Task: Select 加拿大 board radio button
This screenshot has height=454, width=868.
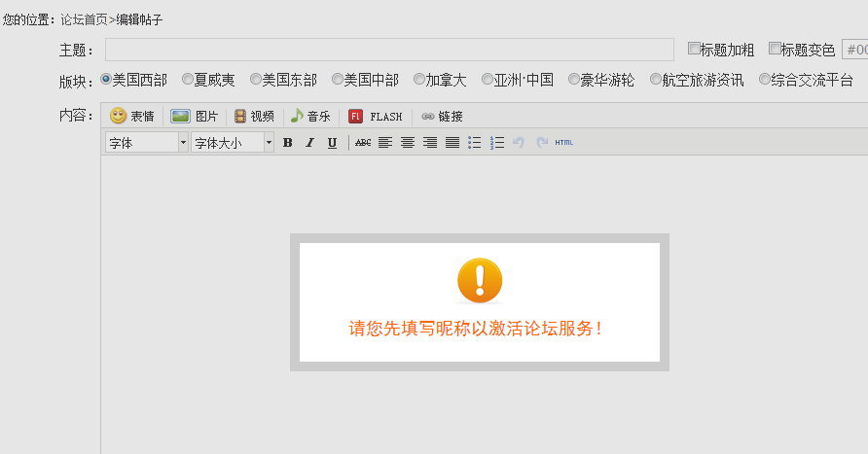Action: [x=419, y=79]
